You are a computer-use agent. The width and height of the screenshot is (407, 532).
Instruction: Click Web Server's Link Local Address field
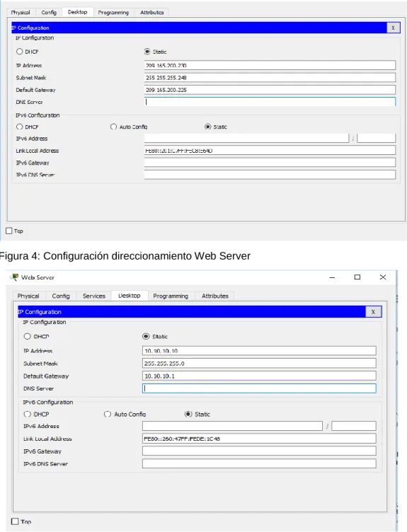tap(259, 439)
